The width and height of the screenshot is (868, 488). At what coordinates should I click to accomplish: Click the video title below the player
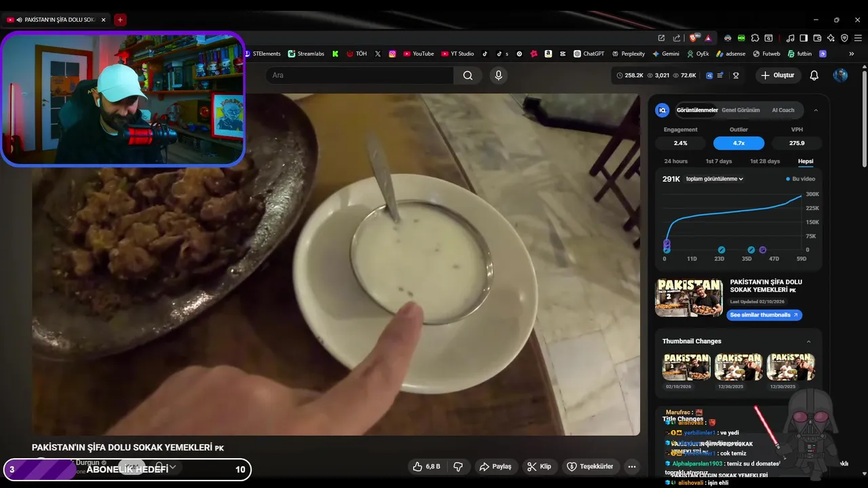[x=127, y=447]
